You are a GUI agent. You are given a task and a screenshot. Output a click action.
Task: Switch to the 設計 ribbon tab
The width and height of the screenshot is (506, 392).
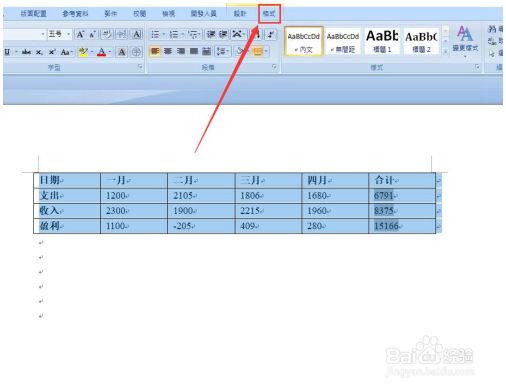coord(240,14)
